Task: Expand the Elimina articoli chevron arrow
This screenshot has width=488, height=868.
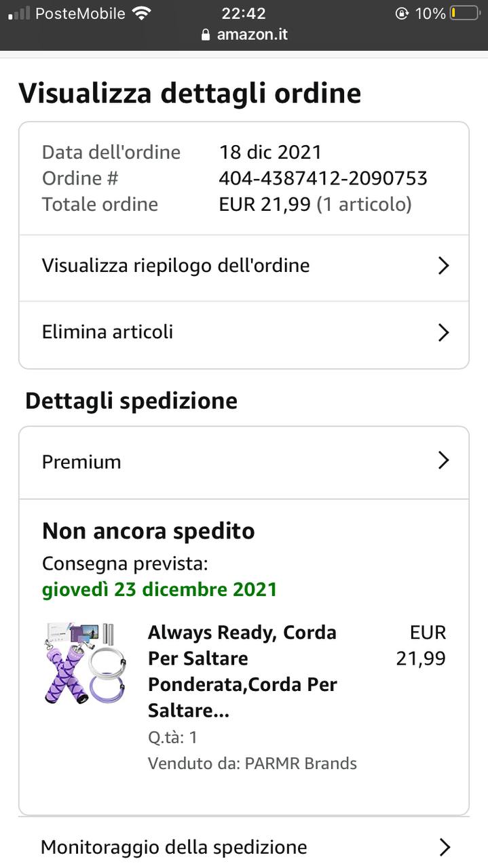Action: [443, 332]
